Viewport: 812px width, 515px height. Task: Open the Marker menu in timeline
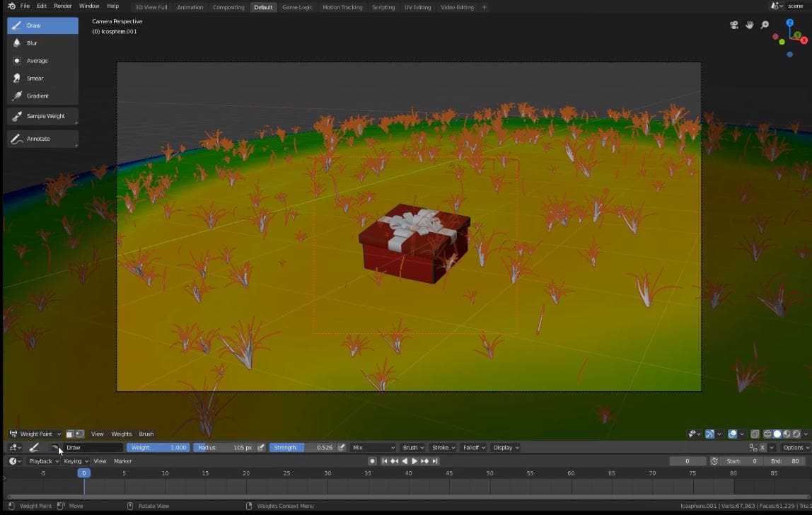point(123,461)
